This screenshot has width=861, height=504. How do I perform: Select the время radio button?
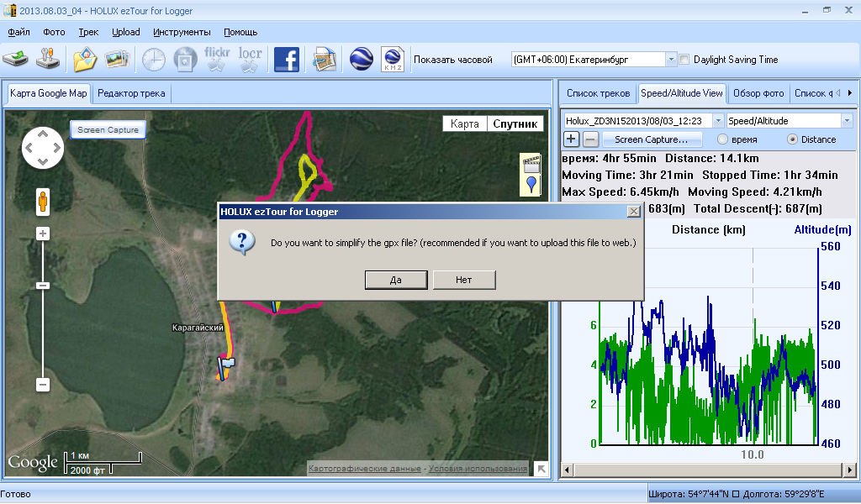click(722, 139)
